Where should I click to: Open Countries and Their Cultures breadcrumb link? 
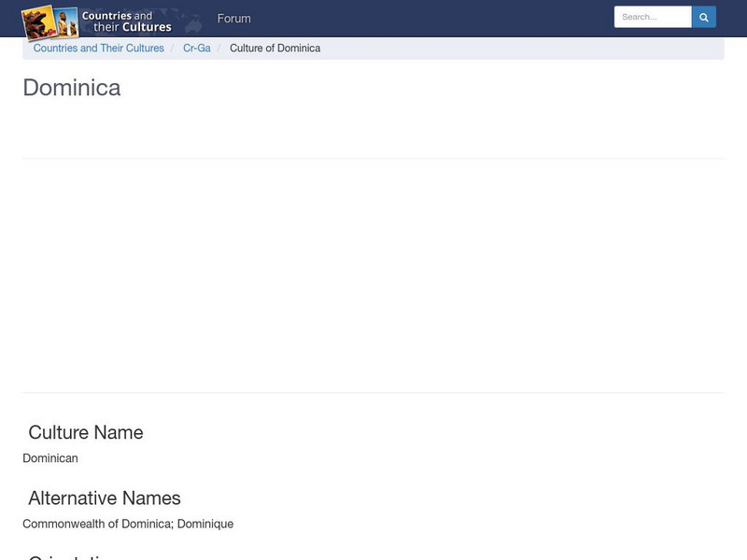tap(99, 49)
